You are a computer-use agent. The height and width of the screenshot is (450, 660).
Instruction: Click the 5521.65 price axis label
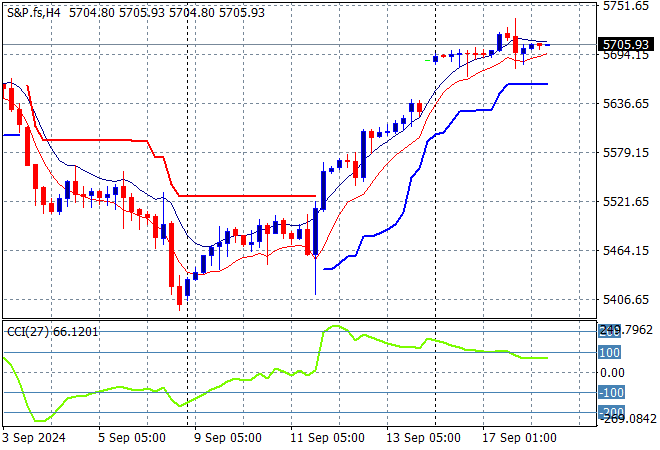click(625, 201)
